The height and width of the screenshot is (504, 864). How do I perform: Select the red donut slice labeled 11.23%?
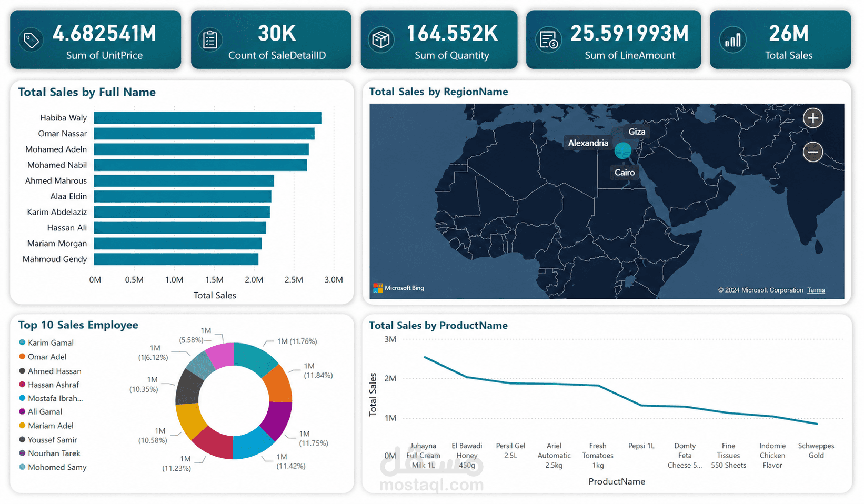point(215,442)
